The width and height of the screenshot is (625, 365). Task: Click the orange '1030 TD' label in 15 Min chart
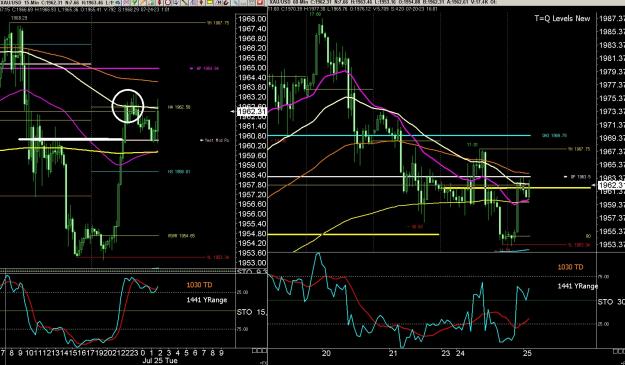point(199,285)
